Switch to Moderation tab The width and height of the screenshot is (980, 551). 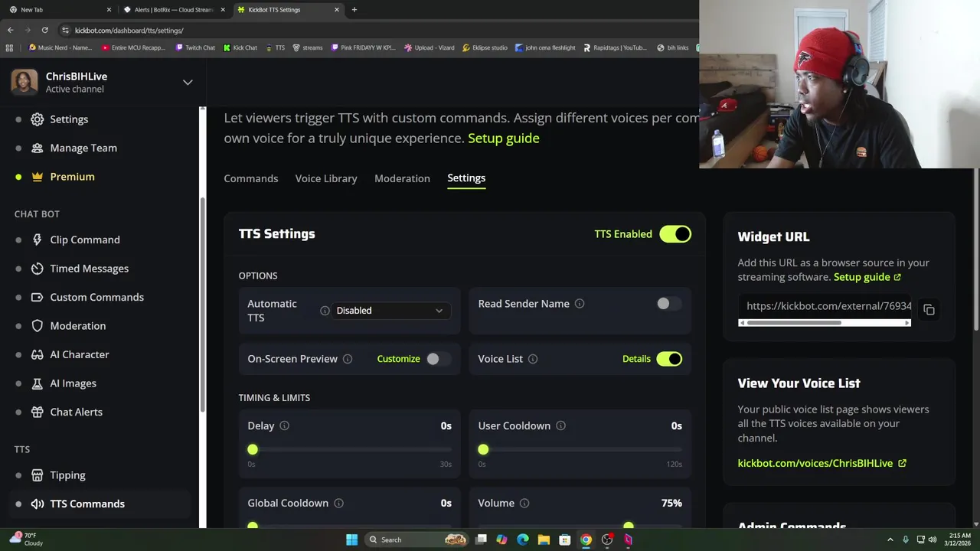tap(402, 178)
